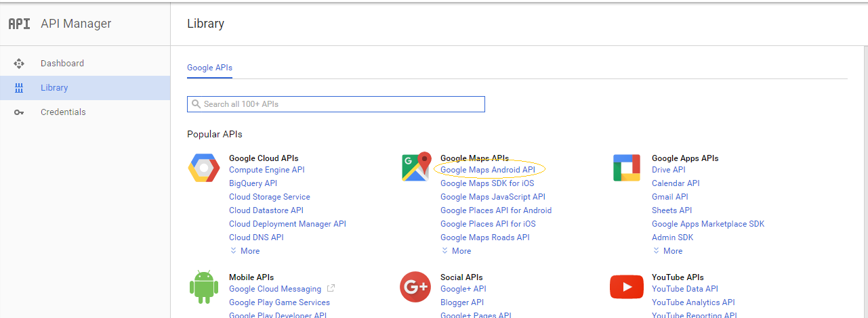
Task: Click the Credentials key icon
Action: pyautogui.click(x=19, y=112)
